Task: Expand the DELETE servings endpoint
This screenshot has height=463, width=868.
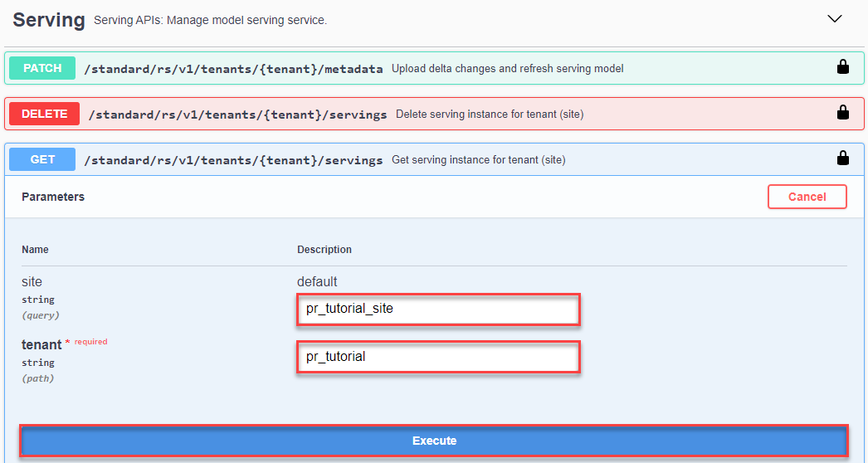Action: (x=434, y=114)
